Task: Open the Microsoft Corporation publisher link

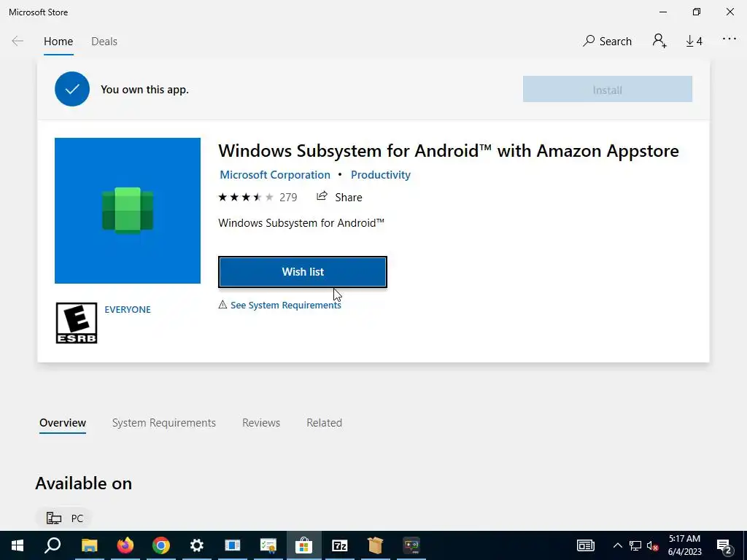Action: tap(275, 175)
